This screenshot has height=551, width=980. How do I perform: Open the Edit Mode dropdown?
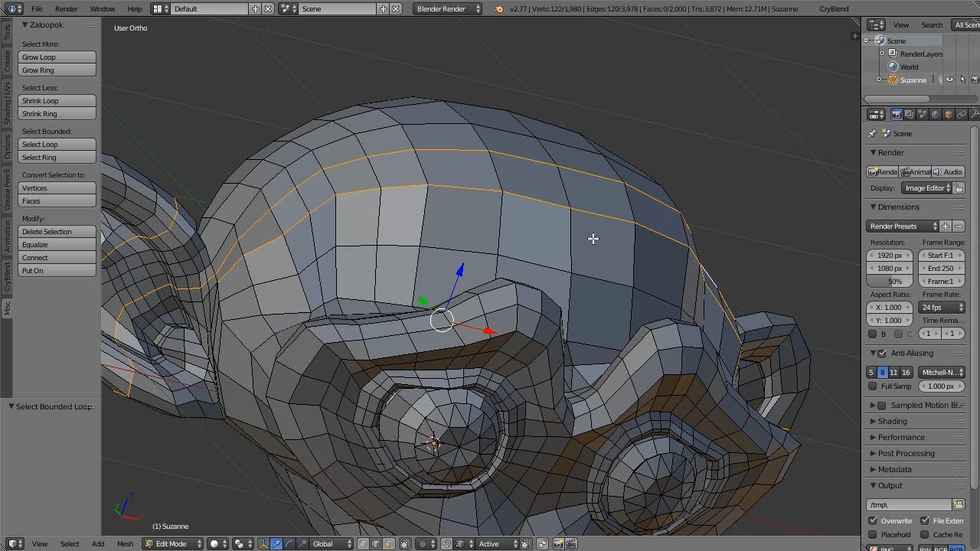pyautogui.click(x=174, y=544)
